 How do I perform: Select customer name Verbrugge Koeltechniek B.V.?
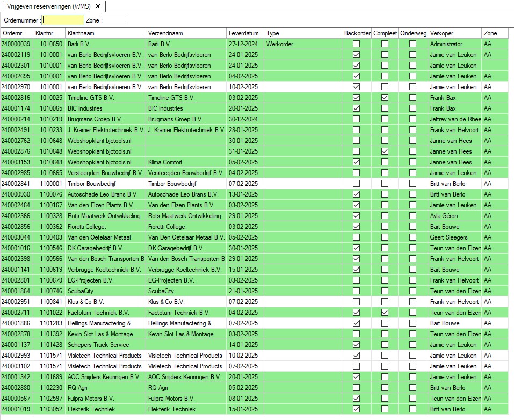(x=104, y=270)
